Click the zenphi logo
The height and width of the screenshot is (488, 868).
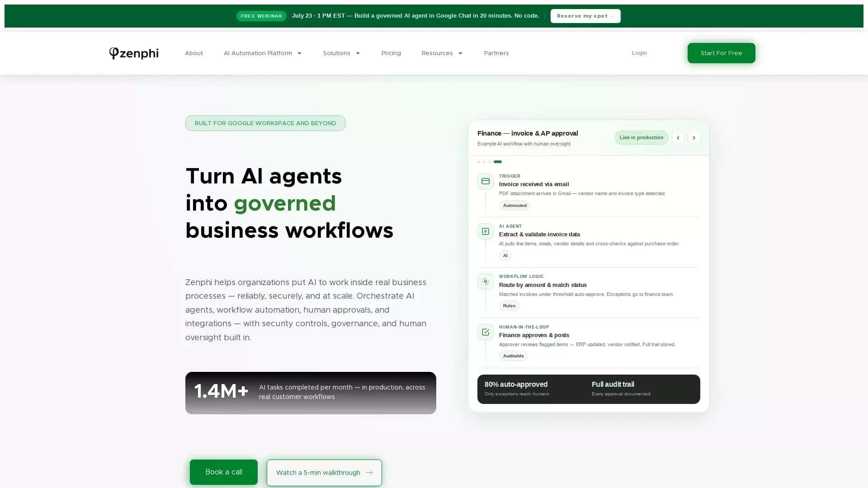[x=134, y=53]
